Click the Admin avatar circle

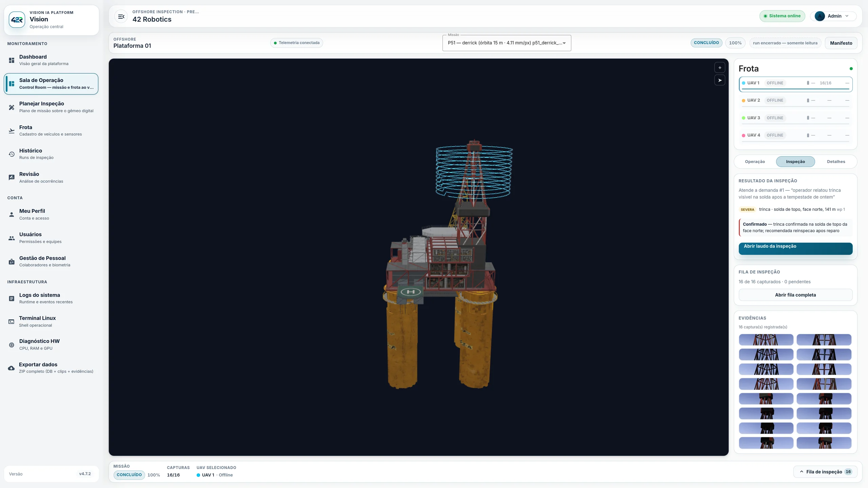(820, 16)
